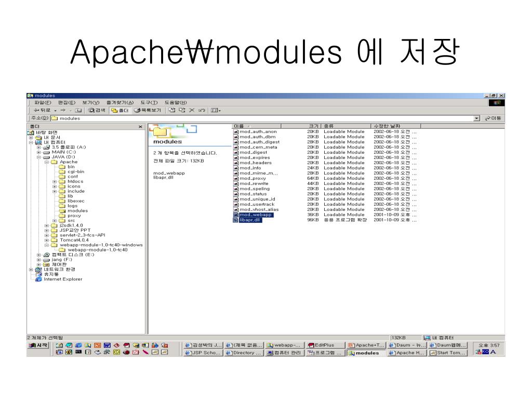532x399 pixels.
Task: Open the Back button history dropdown arrow
Action: [x=55, y=111]
